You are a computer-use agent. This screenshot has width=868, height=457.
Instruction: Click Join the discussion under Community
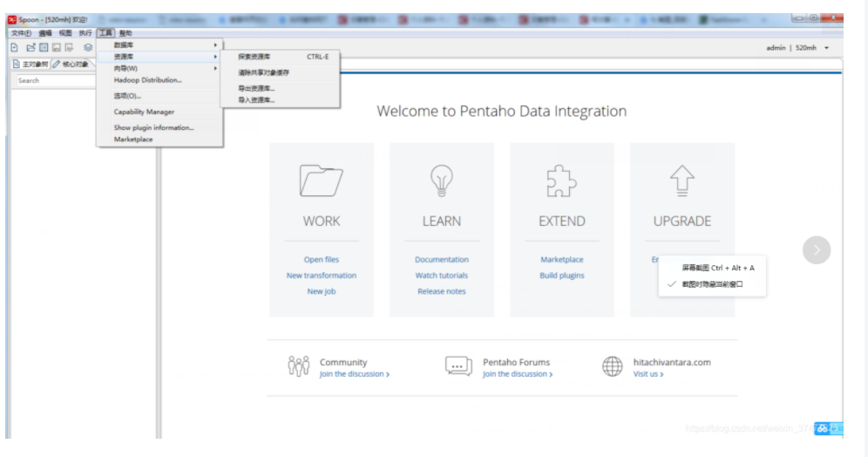pos(355,374)
